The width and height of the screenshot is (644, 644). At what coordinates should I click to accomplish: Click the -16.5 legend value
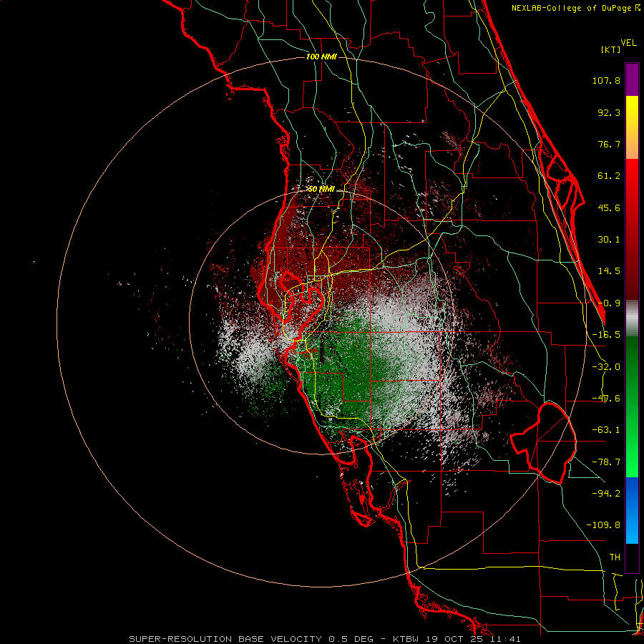[x=606, y=335]
